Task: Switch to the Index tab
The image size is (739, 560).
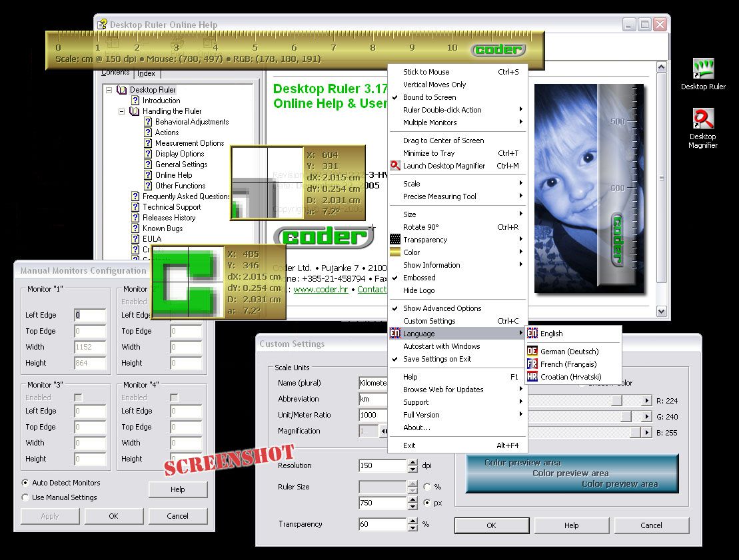Action: pos(146,73)
